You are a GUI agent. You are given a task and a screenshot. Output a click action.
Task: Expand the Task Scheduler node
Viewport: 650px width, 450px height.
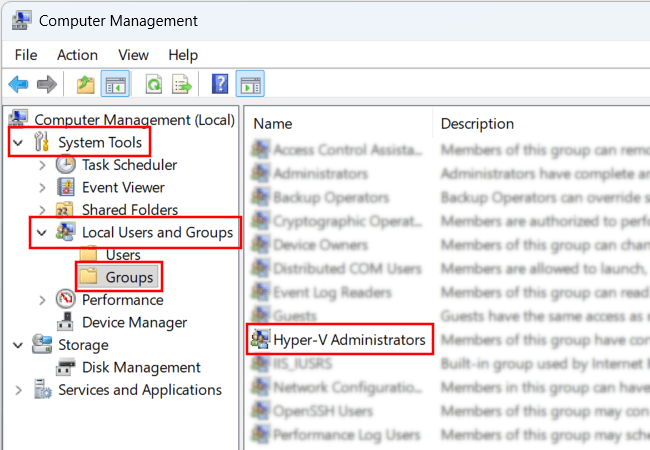tap(42, 165)
